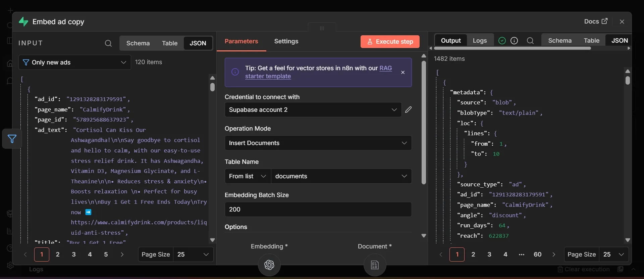
Task: Open the Only new ads dropdown
Action: (x=75, y=62)
